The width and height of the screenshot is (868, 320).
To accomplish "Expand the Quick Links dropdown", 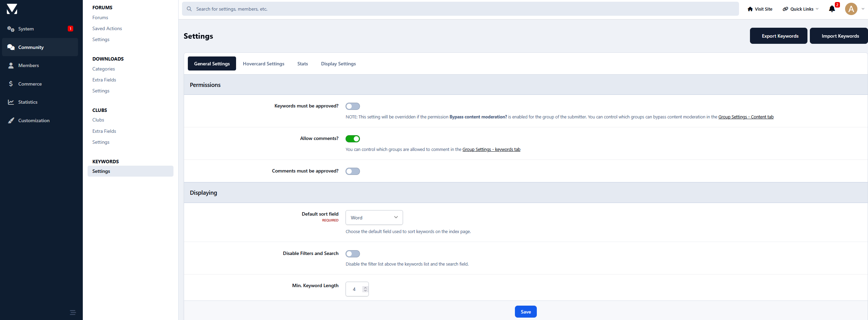I will point(801,9).
